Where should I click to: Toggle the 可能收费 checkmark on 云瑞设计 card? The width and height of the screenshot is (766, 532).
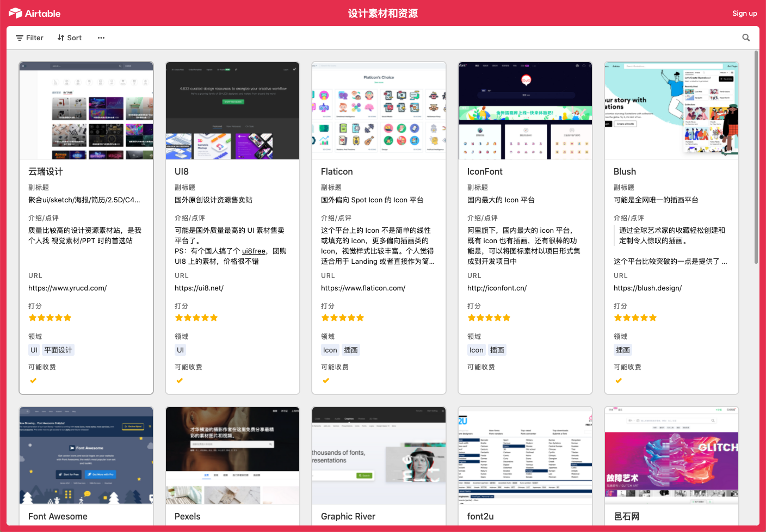[33, 380]
